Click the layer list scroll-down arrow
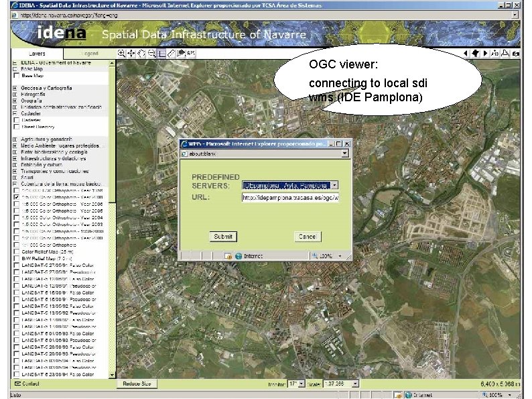The height and width of the screenshot is (399, 532). point(112,376)
